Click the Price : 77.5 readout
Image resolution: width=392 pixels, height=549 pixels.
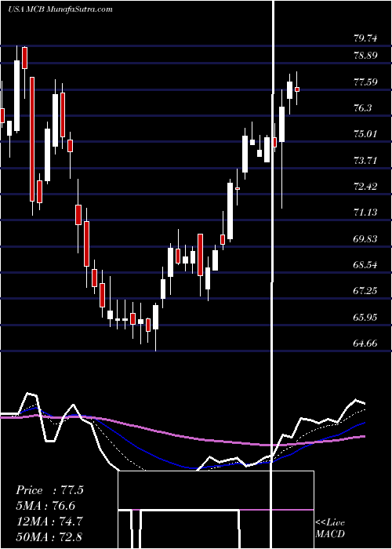(x=49, y=490)
